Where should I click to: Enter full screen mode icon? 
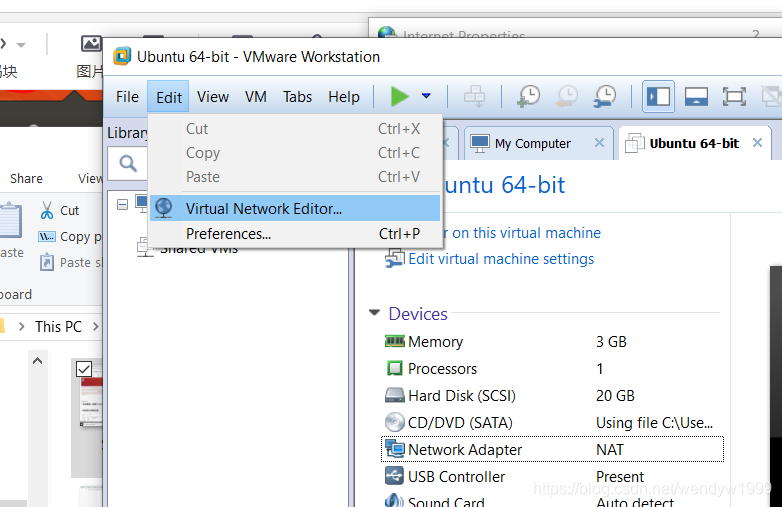[734, 96]
